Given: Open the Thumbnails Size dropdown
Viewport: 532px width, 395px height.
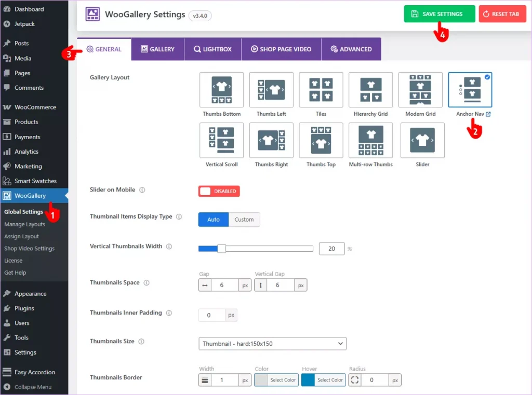Looking at the screenshot, I should coord(272,344).
